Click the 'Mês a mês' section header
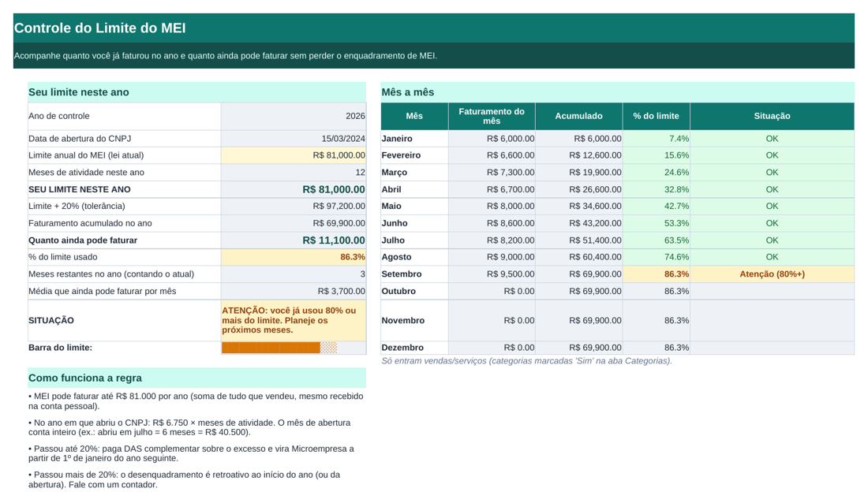The width and height of the screenshot is (868, 503). point(617,92)
